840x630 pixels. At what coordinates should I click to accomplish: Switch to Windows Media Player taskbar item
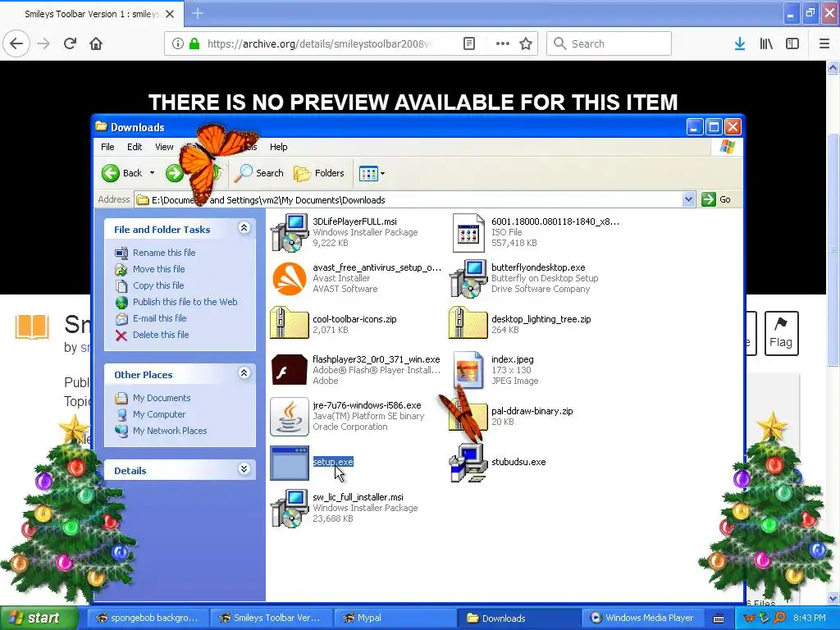click(x=642, y=618)
